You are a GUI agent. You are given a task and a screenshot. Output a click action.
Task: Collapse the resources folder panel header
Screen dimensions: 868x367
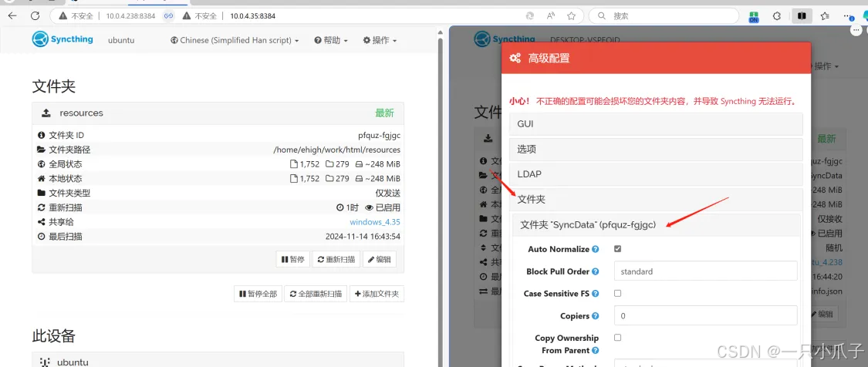pyautogui.click(x=218, y=113)
